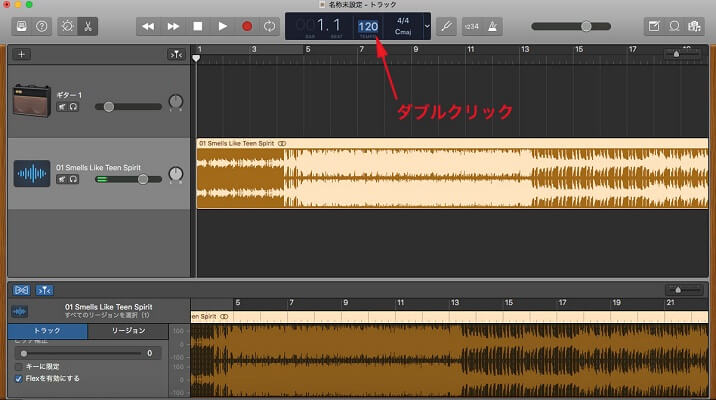Select the Smells Like Teen Spirit waveform icon
This screenshot has height=400, width=716.
pyautogui.click(x=32, y=174)
